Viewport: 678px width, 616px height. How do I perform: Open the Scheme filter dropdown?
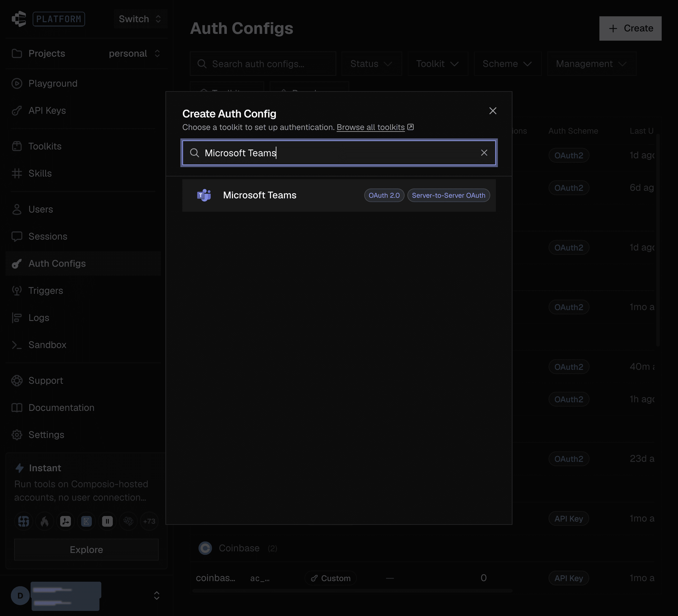507,64
